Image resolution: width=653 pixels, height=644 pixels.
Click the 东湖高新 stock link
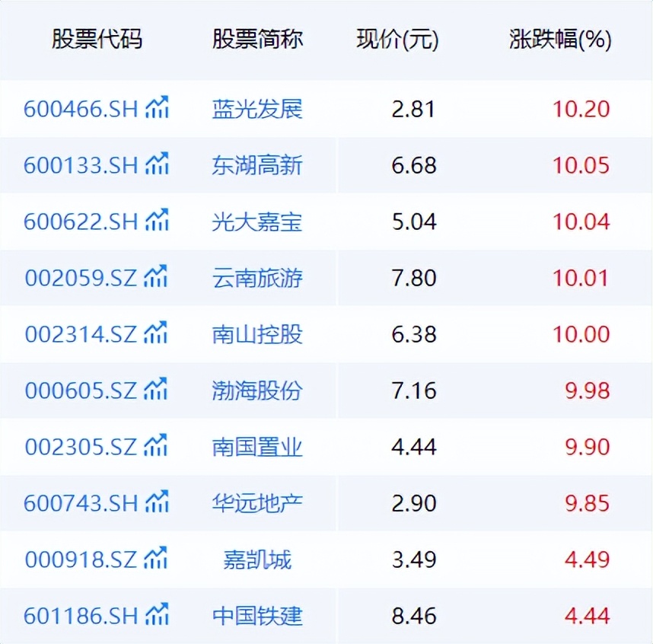pyautogui.click(x=257, y=165)
